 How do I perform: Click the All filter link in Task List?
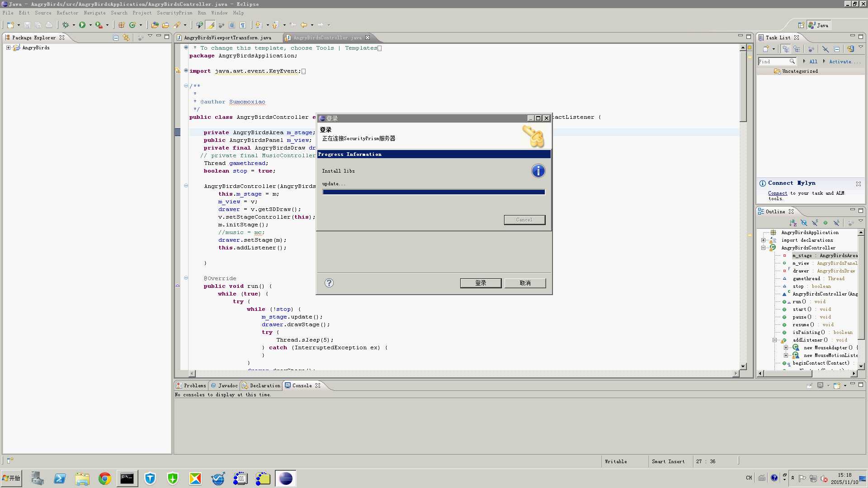click(813, 61)
